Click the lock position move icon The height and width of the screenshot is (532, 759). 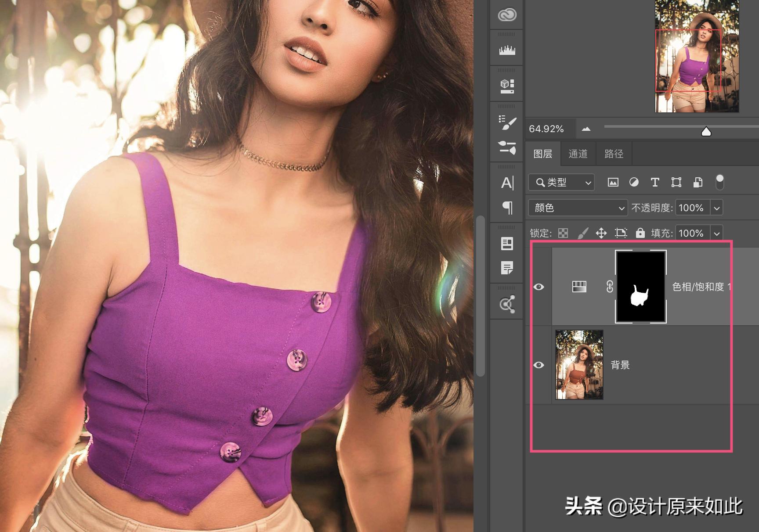pyautogui.click(x=601, y=233)
